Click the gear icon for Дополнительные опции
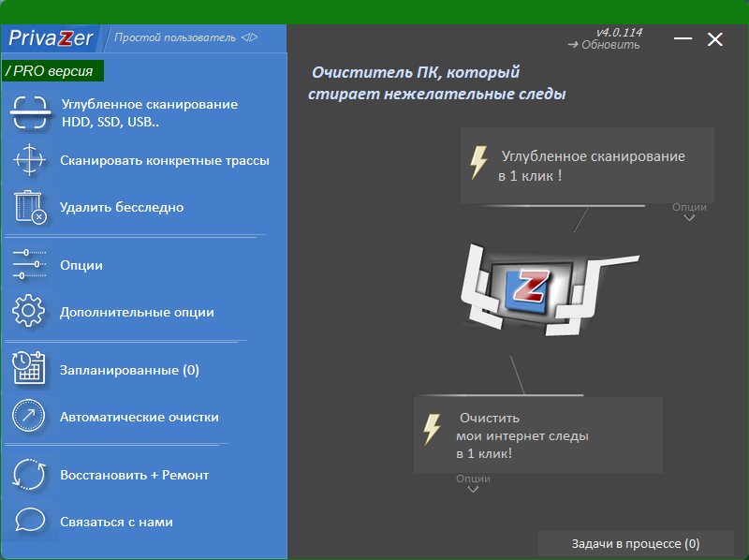Image resolution: width=749 pixels, height=560 pixels. 29,312
